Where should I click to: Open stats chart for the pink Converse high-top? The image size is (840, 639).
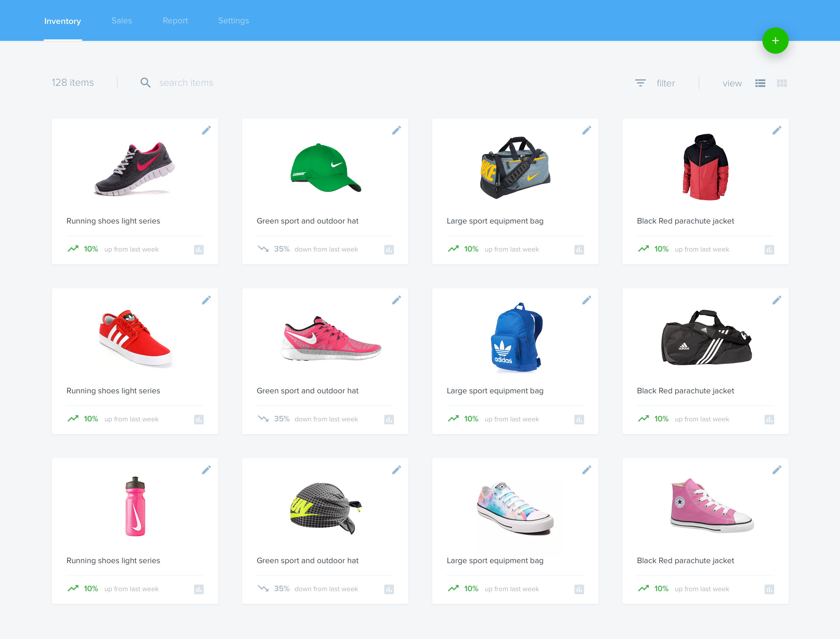769,589
